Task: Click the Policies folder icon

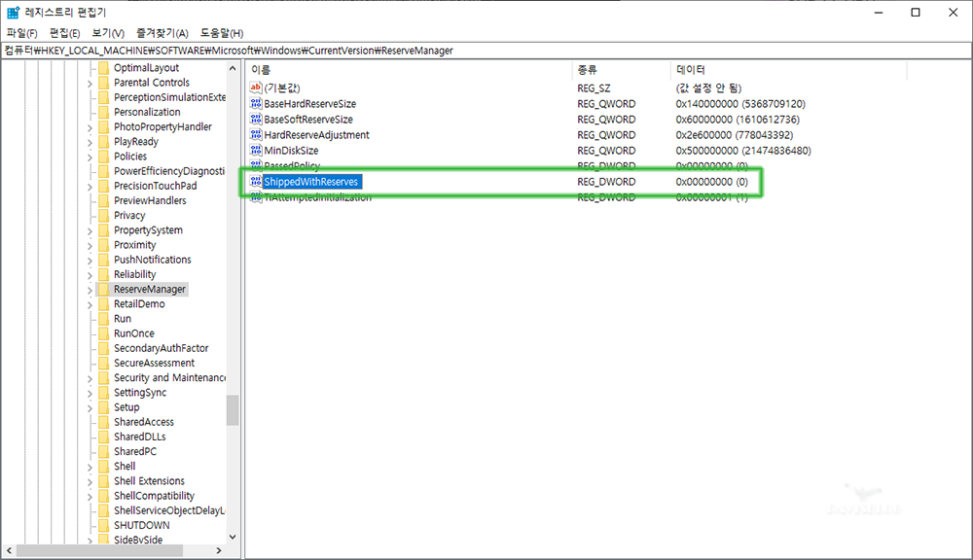Action: (104, 157)
